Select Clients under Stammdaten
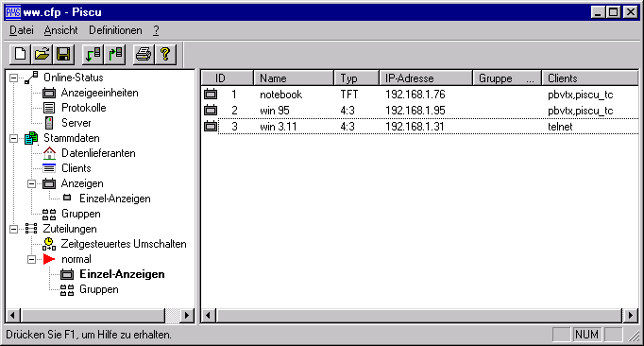The width and height of the screenshot is (644, 346). point(76,168)
